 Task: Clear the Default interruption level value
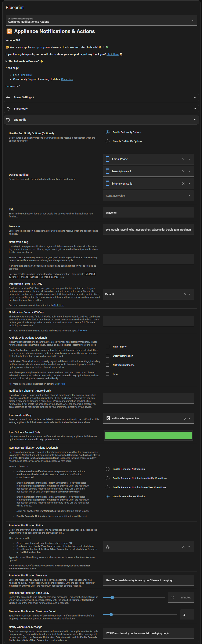click(185, 294)
